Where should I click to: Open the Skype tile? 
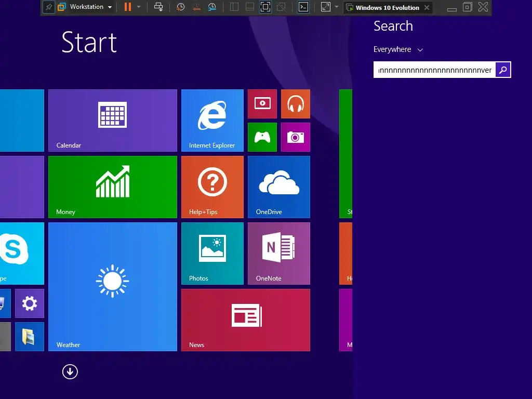pyautogui.click(x=22, y=254)
